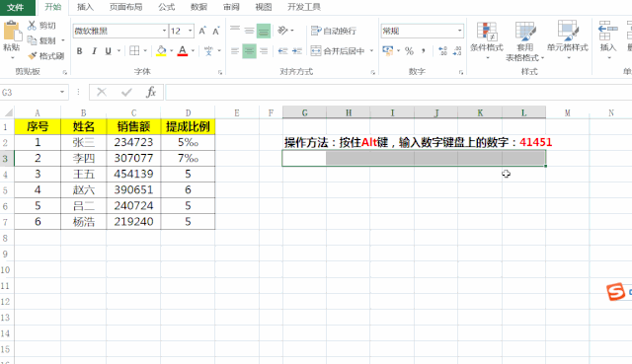Switch to the Insert (插入) tab
The image size is (632, 364).
85,7
